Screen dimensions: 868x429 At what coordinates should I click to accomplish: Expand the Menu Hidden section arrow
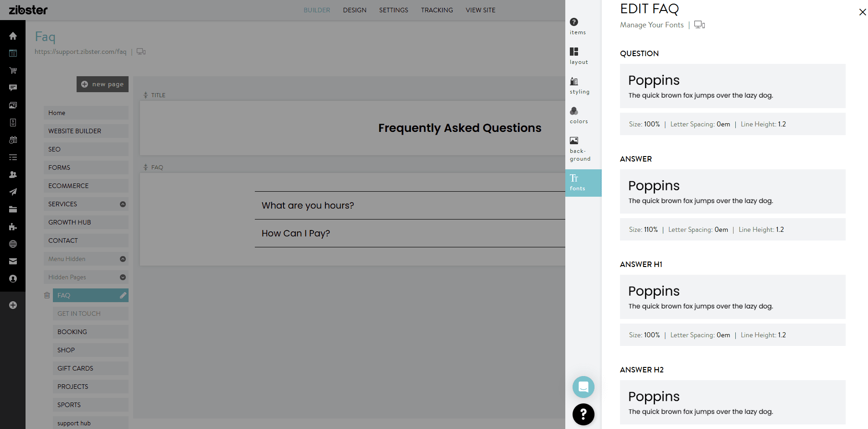(x=123, y=259)
